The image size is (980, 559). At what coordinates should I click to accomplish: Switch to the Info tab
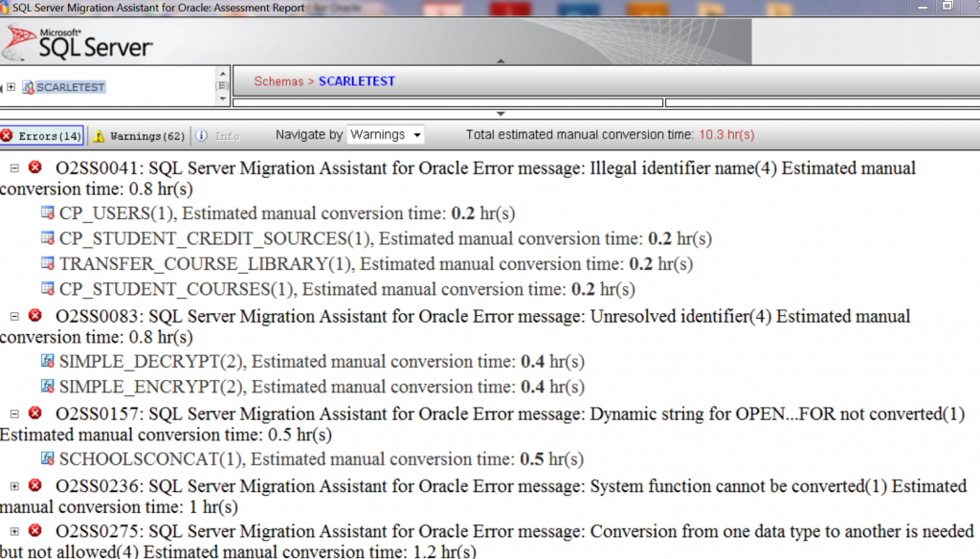click(x=217, y=136)
